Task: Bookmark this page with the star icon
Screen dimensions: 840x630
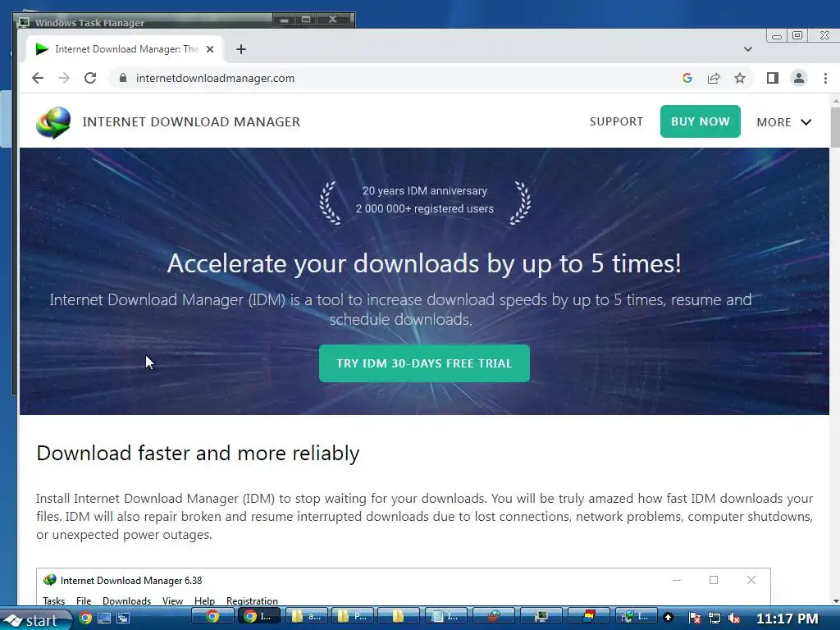Action: coord(740,78)
